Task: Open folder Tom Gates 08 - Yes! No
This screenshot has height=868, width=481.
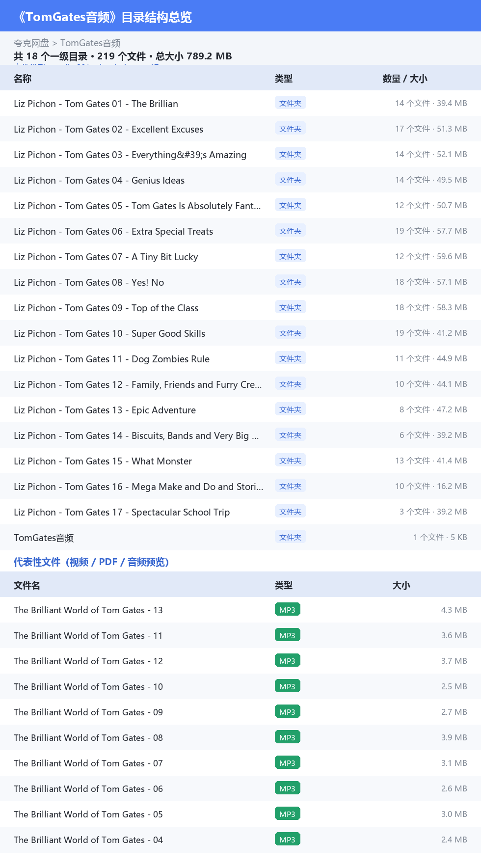Action: point(240,282)
